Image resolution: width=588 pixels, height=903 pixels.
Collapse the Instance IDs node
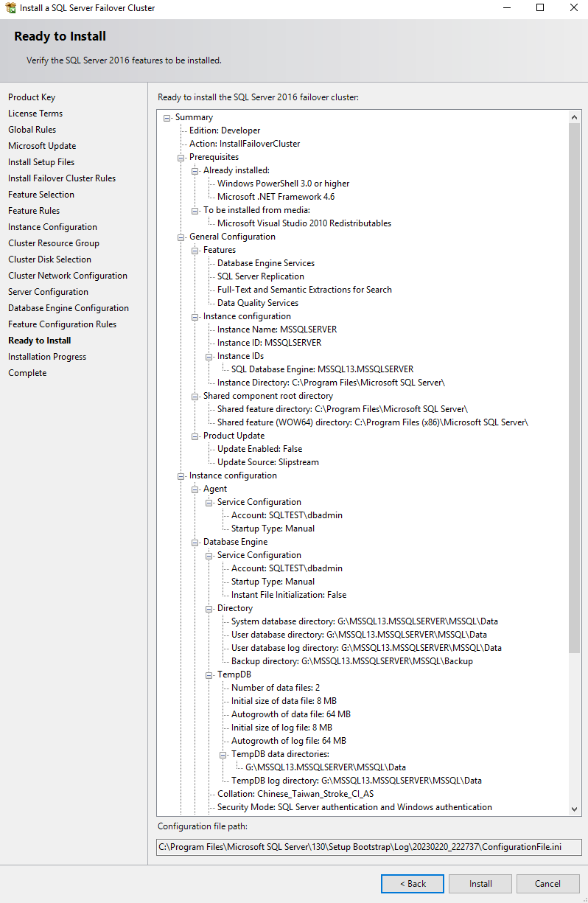209,356
